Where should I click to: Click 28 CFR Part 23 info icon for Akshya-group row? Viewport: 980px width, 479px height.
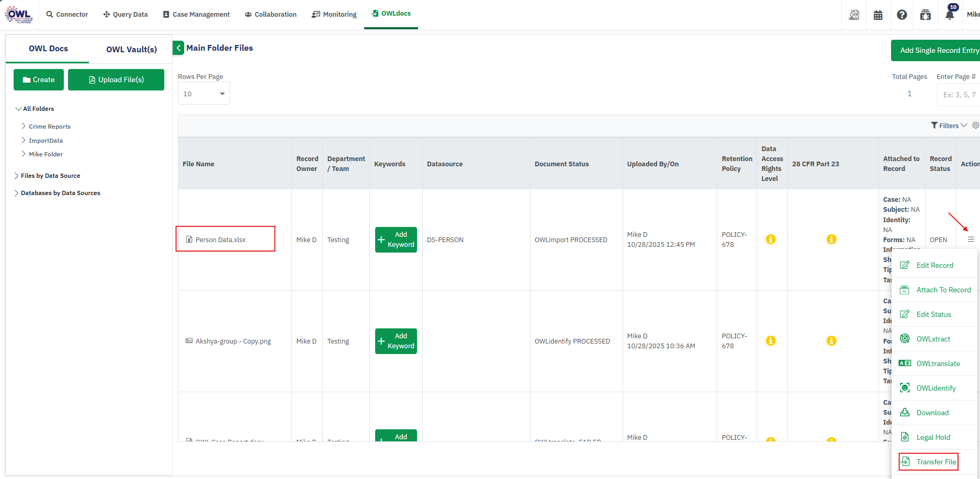831,341
